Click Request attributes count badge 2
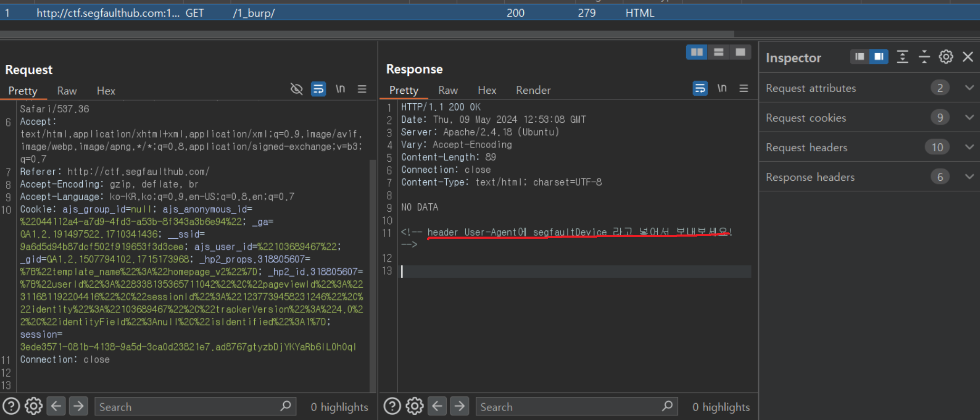Viewport: 980px width, 420px height. pos(940,88)
